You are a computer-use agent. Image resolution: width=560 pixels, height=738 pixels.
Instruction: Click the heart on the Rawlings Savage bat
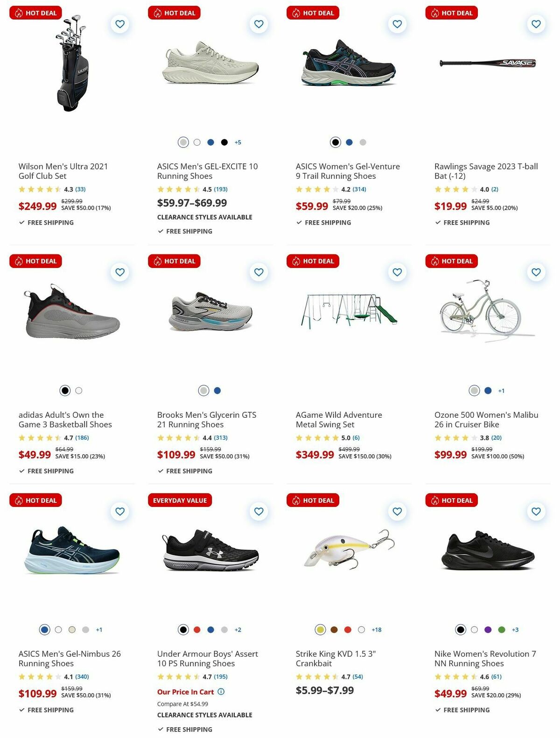pos(535,24)
